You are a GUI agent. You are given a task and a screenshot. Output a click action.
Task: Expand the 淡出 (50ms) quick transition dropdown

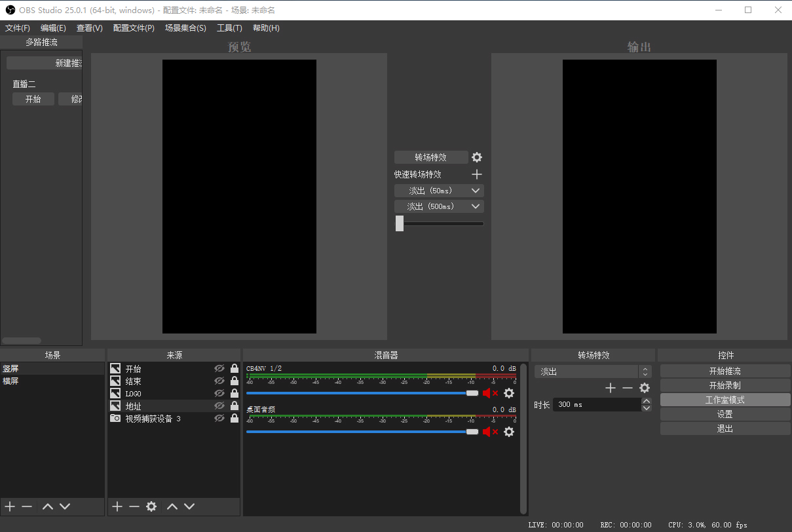pyautogui.click(x=476, y=191)
